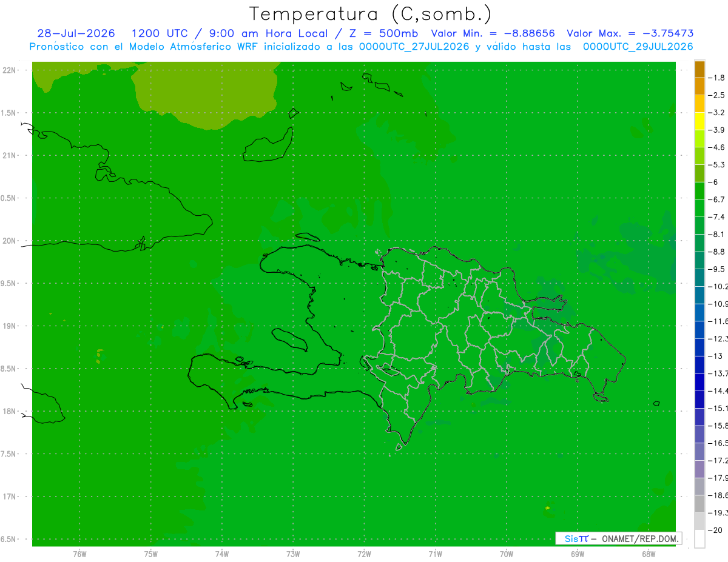Click the "-7.4" colorbar label
The height and width of the screenshot is (562, 728).
[716, 217]
